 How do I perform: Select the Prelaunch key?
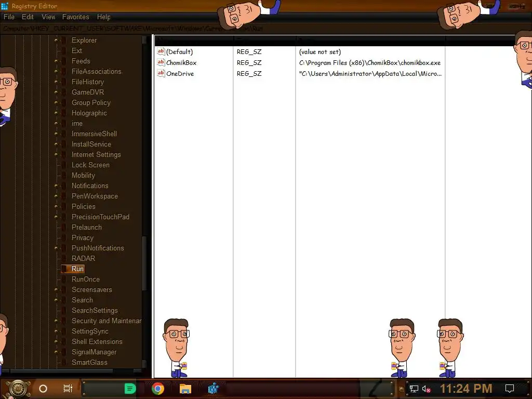87,228
